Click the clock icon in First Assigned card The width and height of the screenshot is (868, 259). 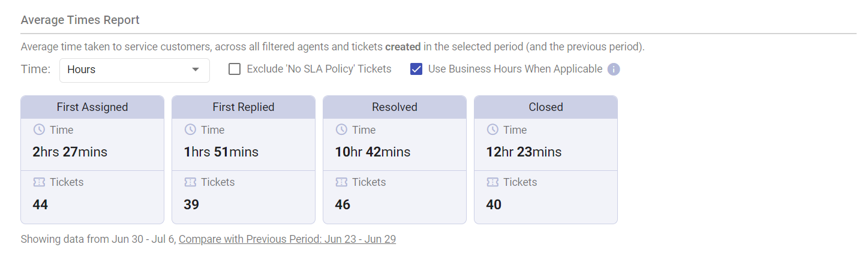39,129
